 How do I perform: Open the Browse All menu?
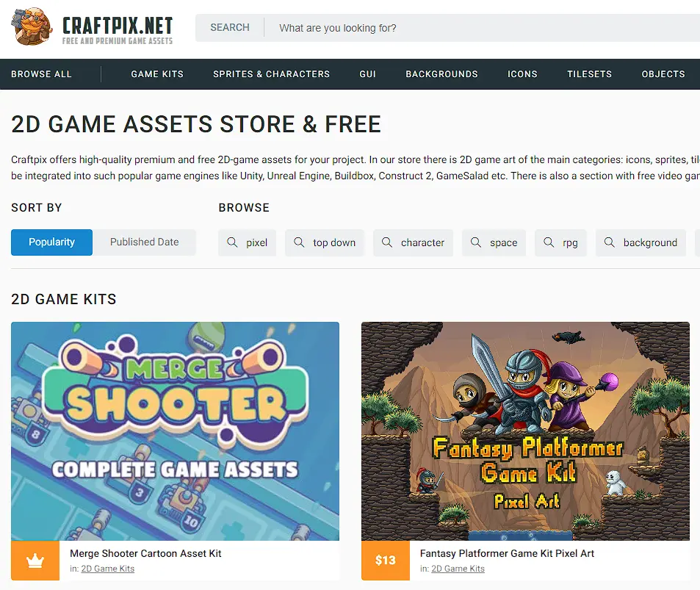tap(42, 74)
